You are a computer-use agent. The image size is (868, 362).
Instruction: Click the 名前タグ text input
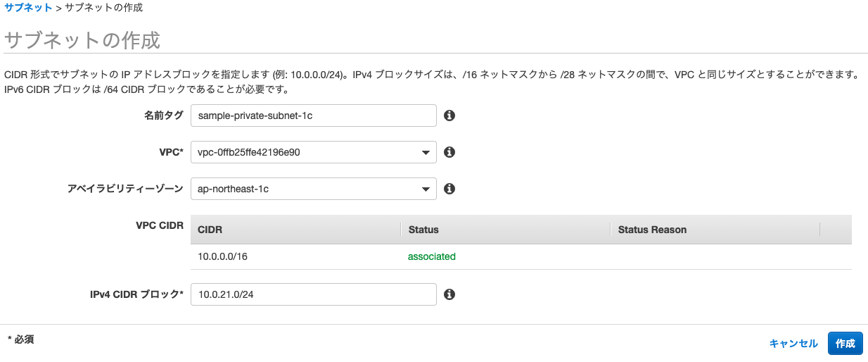point(313,116)
